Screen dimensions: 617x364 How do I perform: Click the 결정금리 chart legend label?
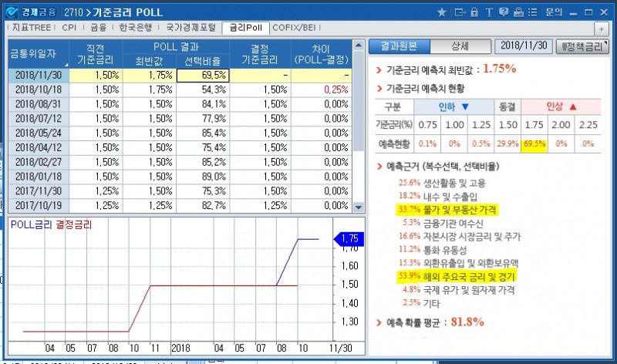coord(73,224)
